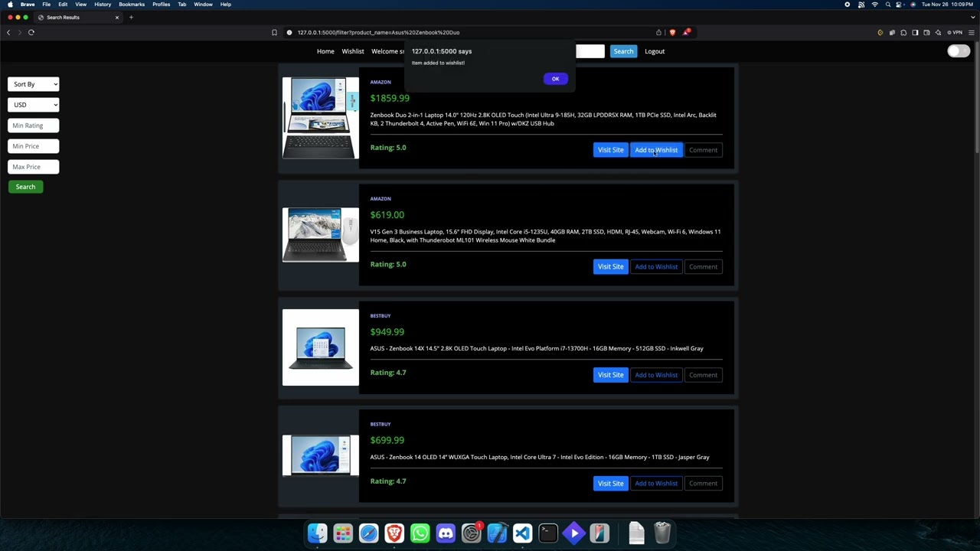Image resolution: width=980 pixels, height=551 pixels.
Task: Open Brave Leo AI sparkle icon
Action: [938, 32]
